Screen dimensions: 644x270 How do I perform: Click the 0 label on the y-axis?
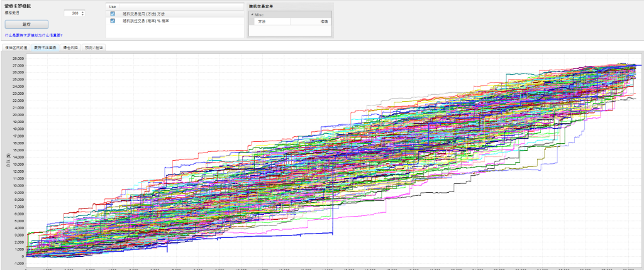(23, 256)
